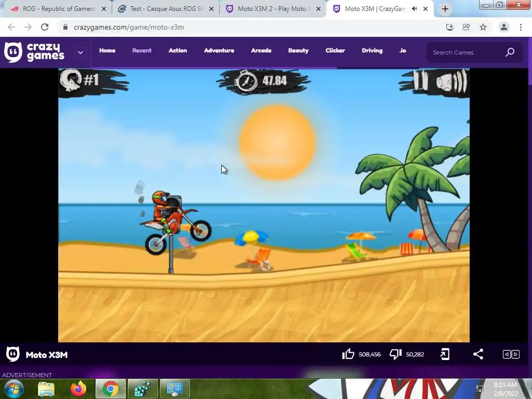Bookmark this page with the star
The height and width of the screenshot is (399, 532).
click(483, 27)
